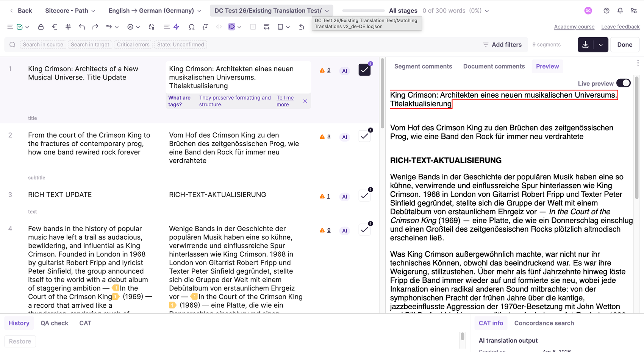This screenshot has height=352, width=644.
Task: Open the help question mark icon
Action: [606, 11]
